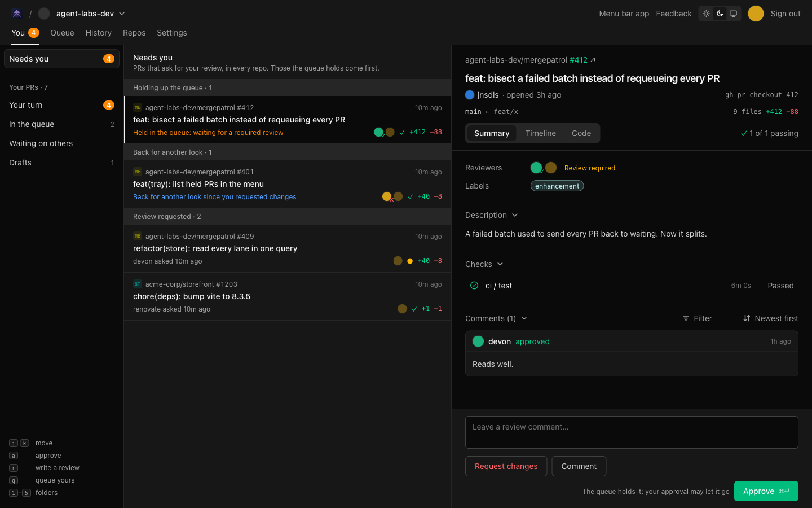Focus the review comment text box

coord(632,432)
